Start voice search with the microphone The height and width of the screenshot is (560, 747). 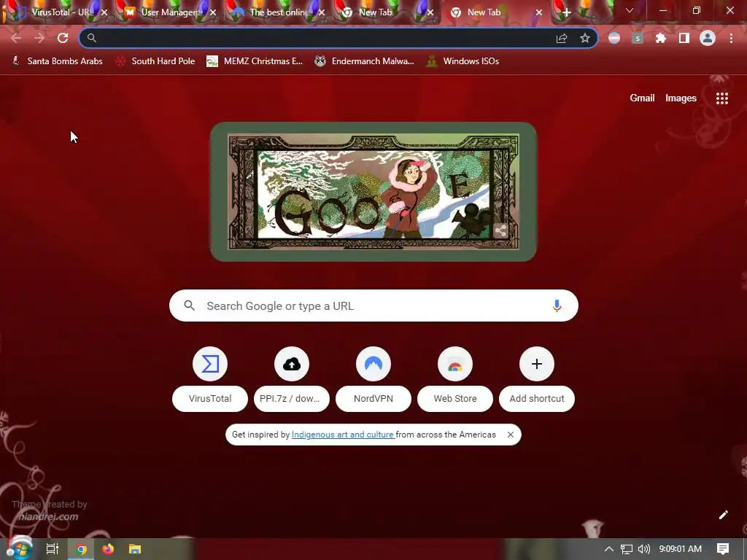[557, 306]
